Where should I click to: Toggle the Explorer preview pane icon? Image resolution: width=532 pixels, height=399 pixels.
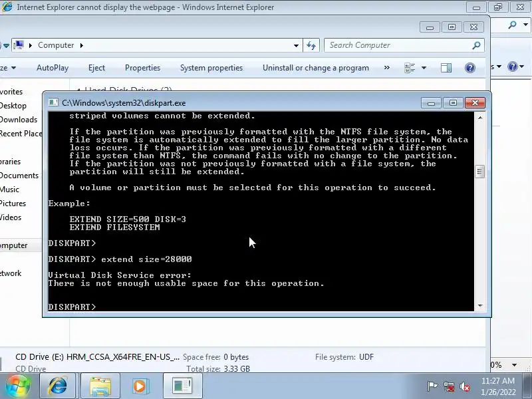point(446,68)
